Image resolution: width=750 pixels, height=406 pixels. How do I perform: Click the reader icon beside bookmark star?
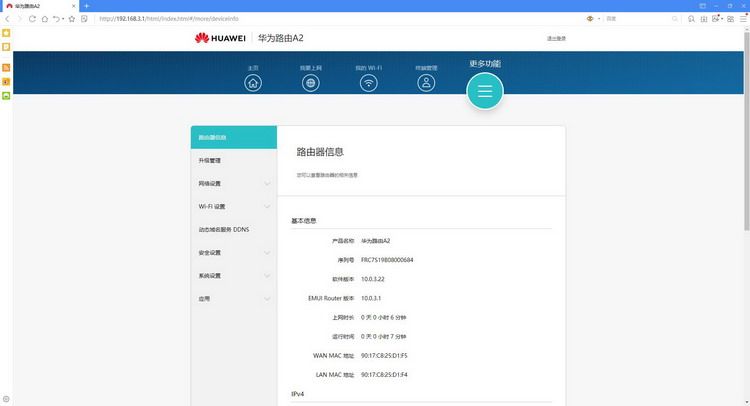pos(84,19)
